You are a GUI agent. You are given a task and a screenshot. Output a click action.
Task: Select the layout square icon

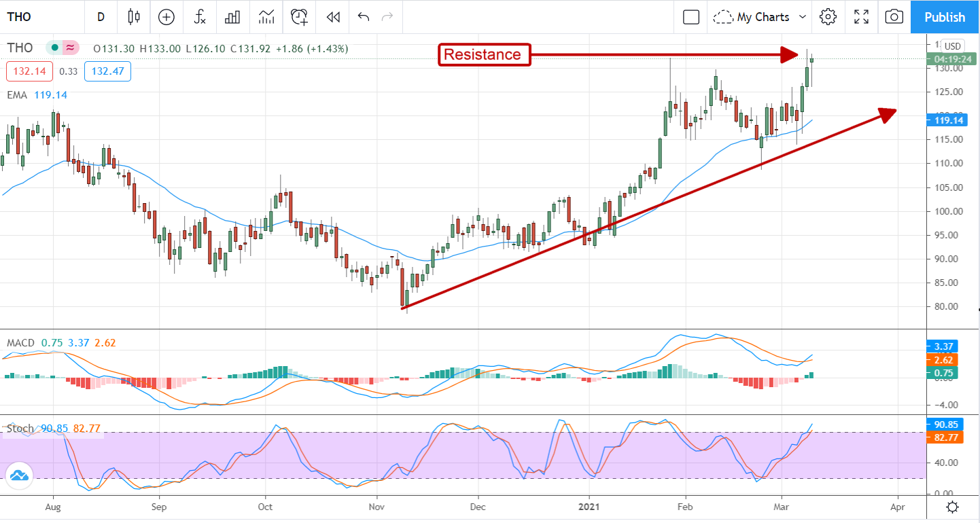[691, 17]
